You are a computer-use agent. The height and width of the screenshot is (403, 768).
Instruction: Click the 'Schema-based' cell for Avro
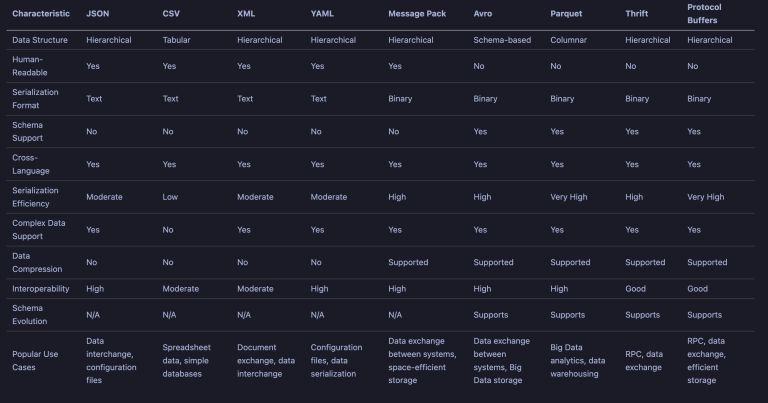502,40
